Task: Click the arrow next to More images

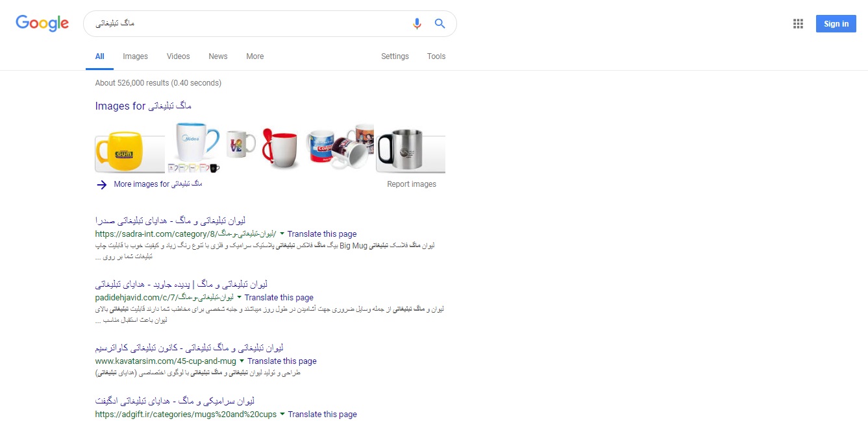Action: pos(101,184)
